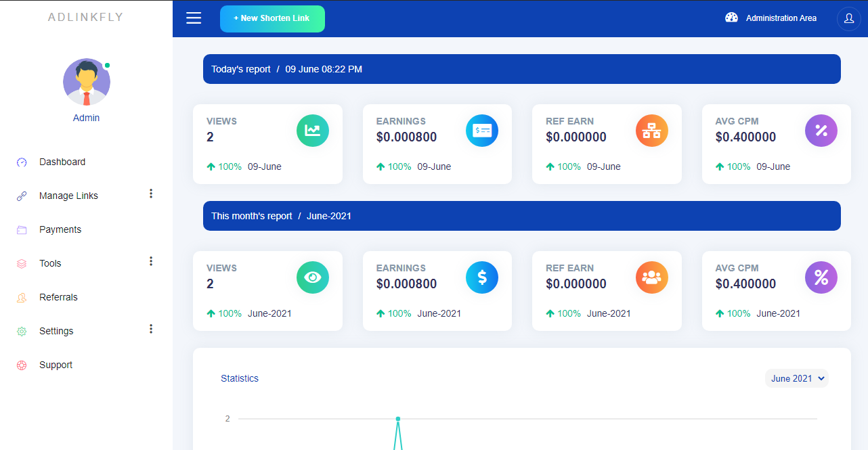Click today's Earnings money card icon

(x=482, y=131)
